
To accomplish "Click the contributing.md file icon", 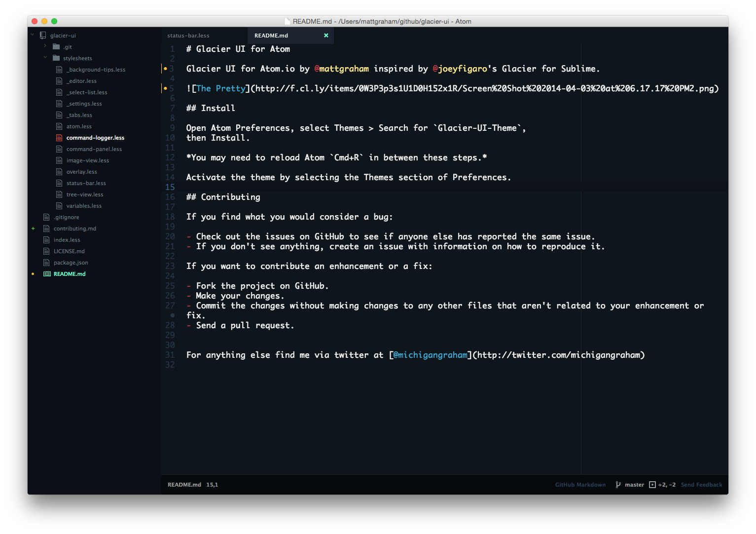I will [46, 229].
